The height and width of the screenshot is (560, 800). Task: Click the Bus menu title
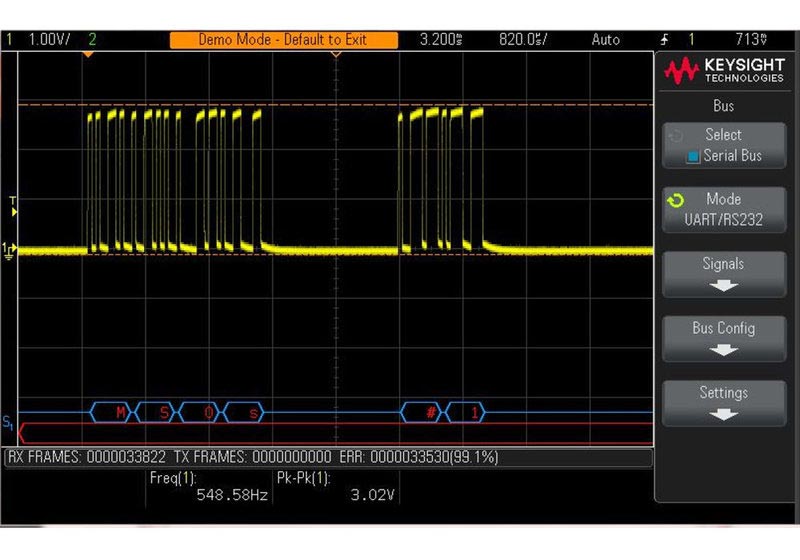723,106
